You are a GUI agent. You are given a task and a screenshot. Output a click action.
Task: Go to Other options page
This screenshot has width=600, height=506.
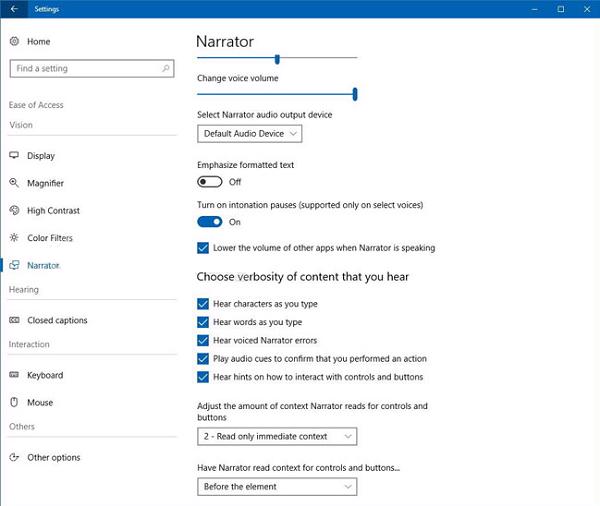[x=53, y=458]
